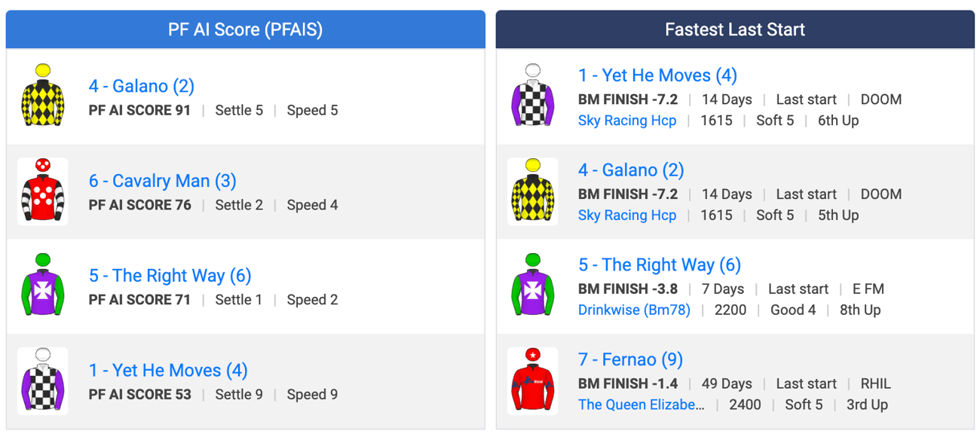Click Galano's yellow-black diamond silks in PF AI Score

pyautogui.click(x=43, y=96)
